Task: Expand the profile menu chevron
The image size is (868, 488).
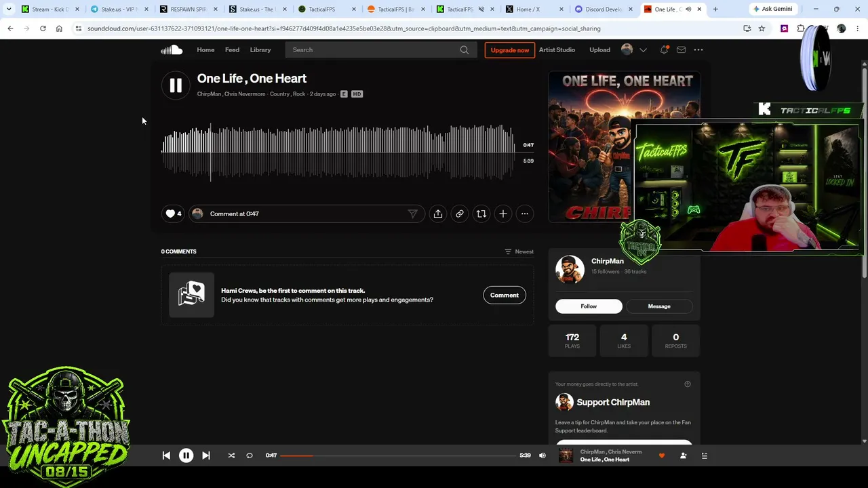Action: pos(643,49)
